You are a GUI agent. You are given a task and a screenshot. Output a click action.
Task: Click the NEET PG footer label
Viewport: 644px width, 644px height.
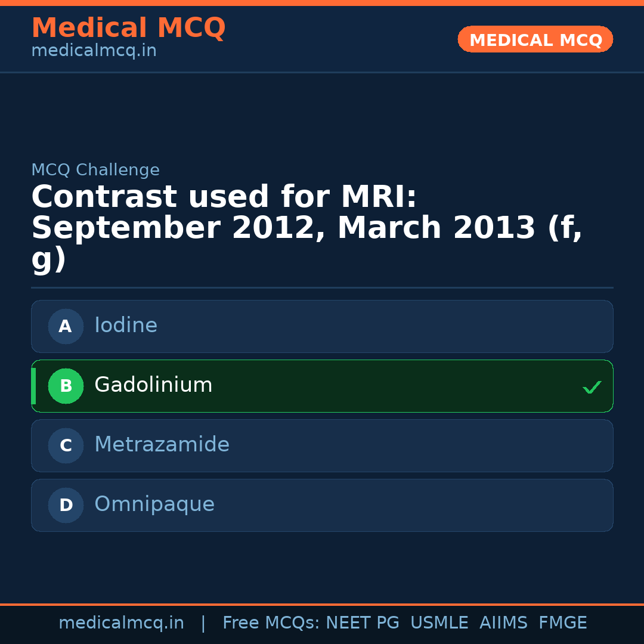pos(362,623)
